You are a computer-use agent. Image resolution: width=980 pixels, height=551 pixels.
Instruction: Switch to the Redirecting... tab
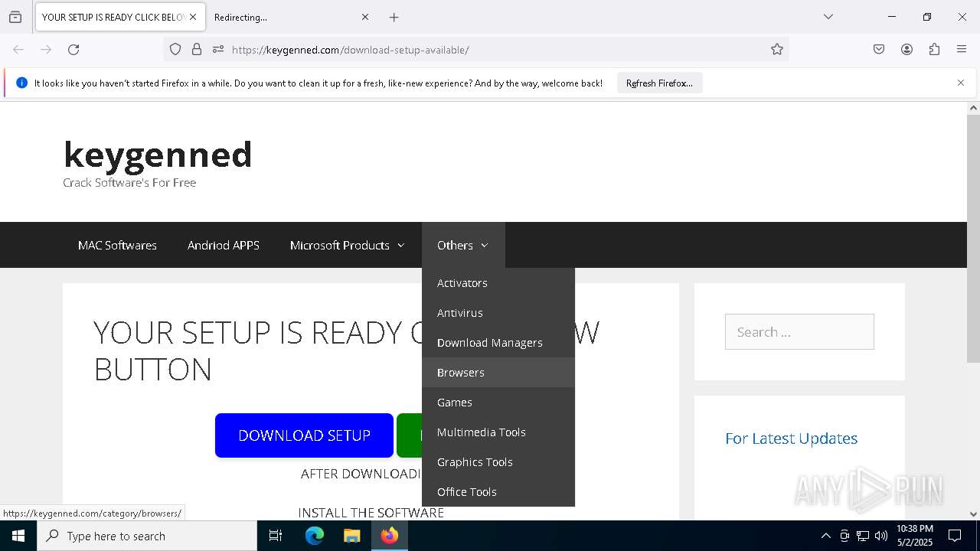point(291,17)
